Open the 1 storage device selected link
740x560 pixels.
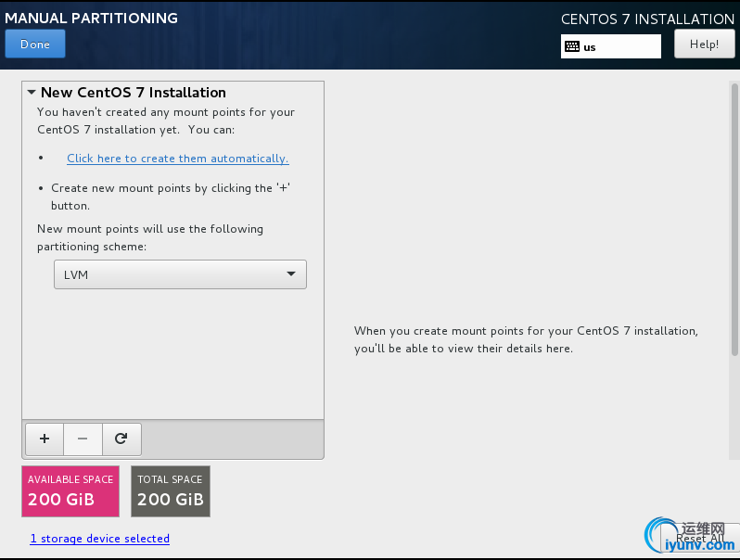click(99, 539)
